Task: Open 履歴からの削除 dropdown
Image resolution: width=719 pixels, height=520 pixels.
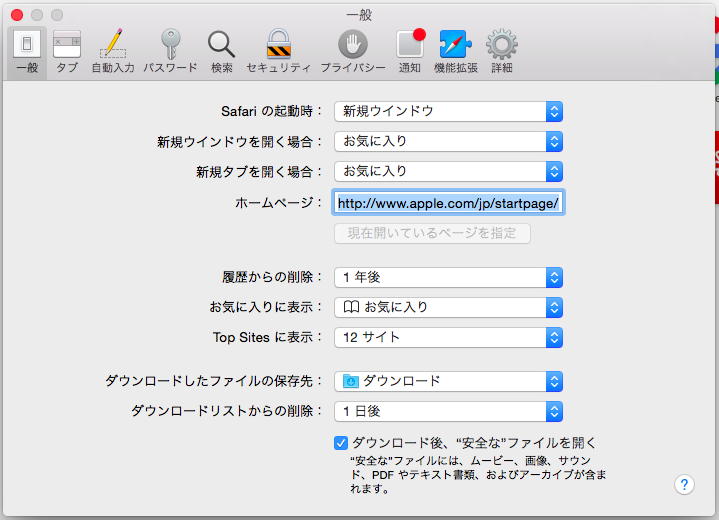Action: [448, 277]
